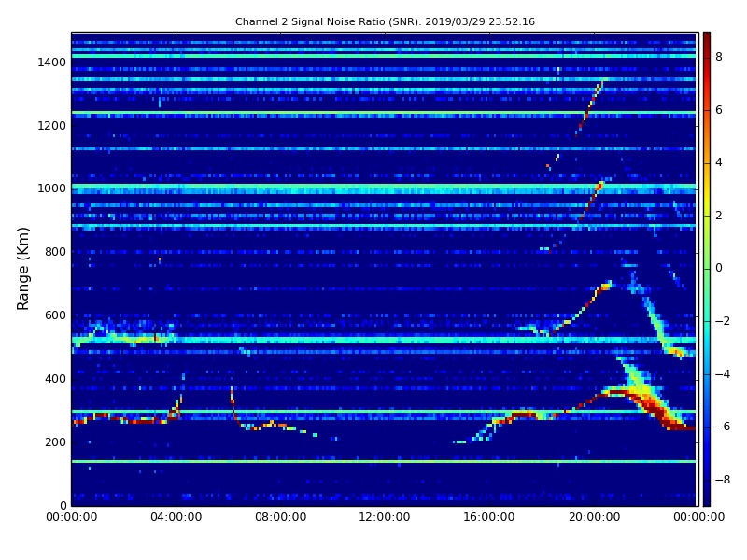
Task: Click the colorbar value −8 label
Action: (722, 480)
